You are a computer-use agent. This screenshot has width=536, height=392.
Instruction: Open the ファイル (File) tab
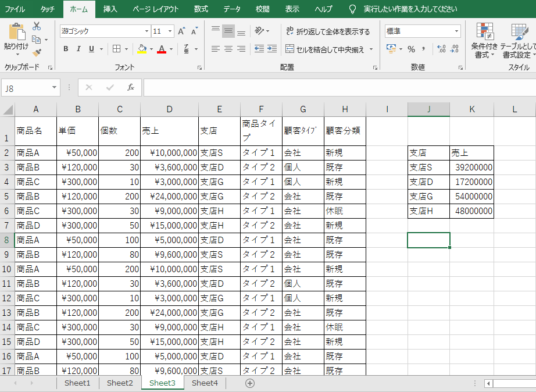pyautogui.click(x=15, y=9)
